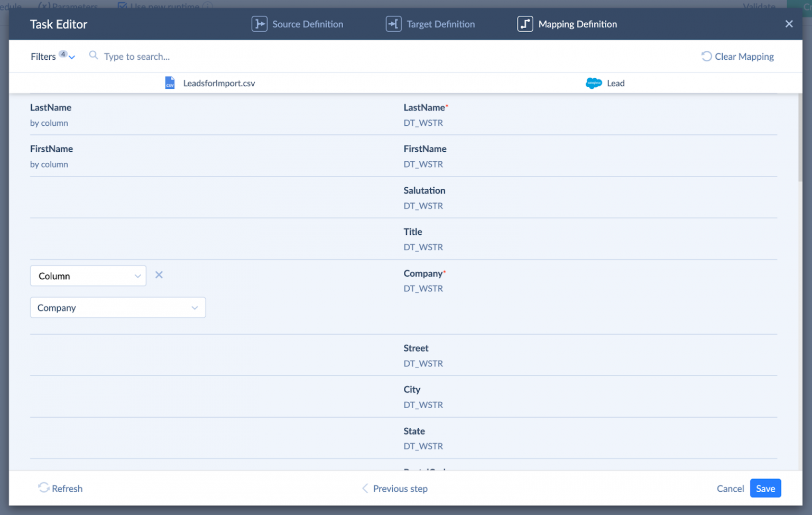The height and width of the screenshot is (515, 812).
Task: Click the Refresh circular arrow icon
Action: click(43, 488)
